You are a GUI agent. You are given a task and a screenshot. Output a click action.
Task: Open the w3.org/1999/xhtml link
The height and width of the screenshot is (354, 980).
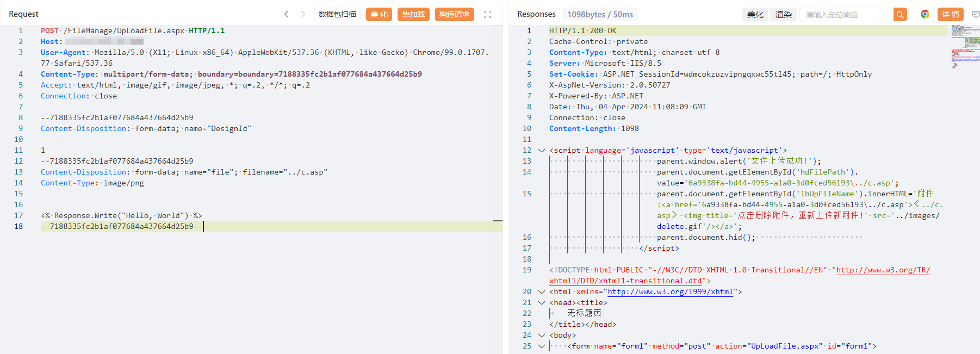pos(670,292)
